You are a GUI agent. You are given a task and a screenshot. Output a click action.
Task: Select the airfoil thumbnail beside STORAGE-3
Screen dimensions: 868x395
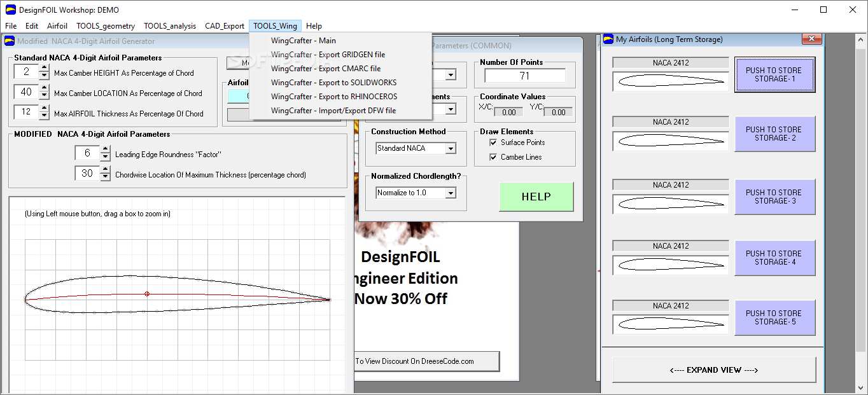671,204
